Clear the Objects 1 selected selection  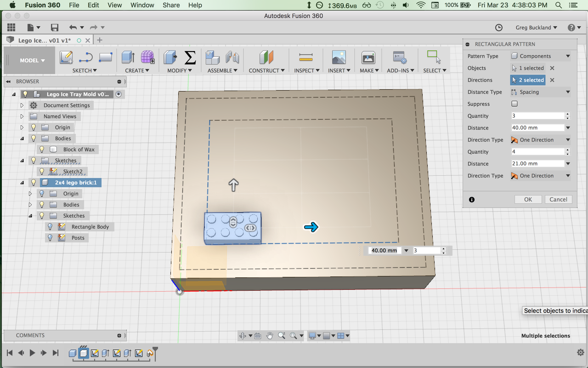coord(552,68)
